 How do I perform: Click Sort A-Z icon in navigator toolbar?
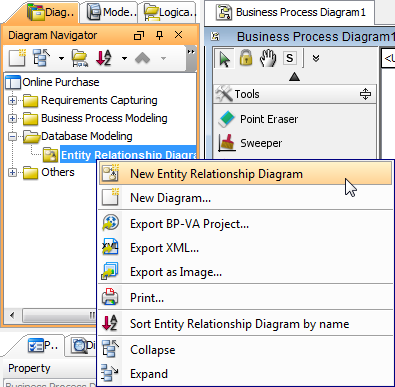(x=103, y=58)
